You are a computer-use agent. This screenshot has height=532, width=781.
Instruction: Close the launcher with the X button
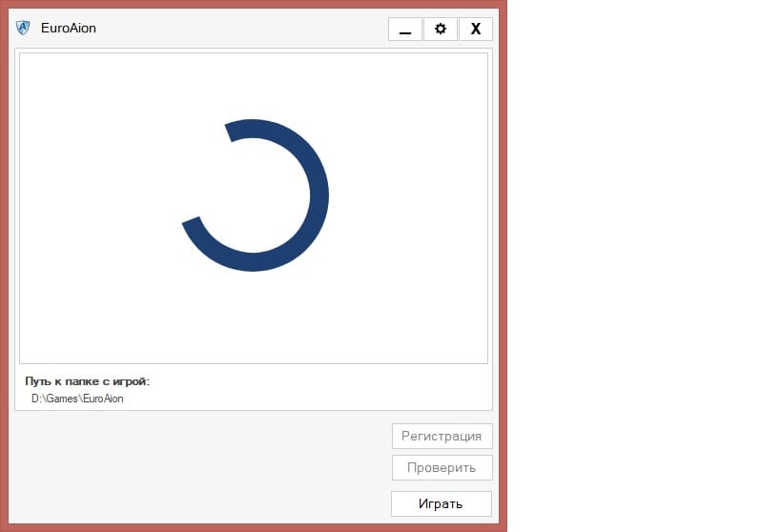coord(475,29)
